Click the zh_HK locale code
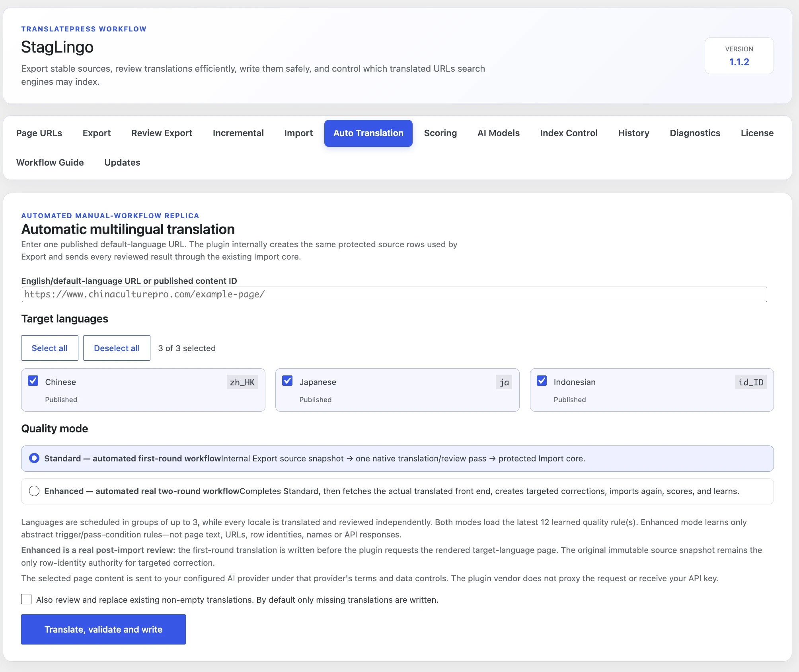 242,382
